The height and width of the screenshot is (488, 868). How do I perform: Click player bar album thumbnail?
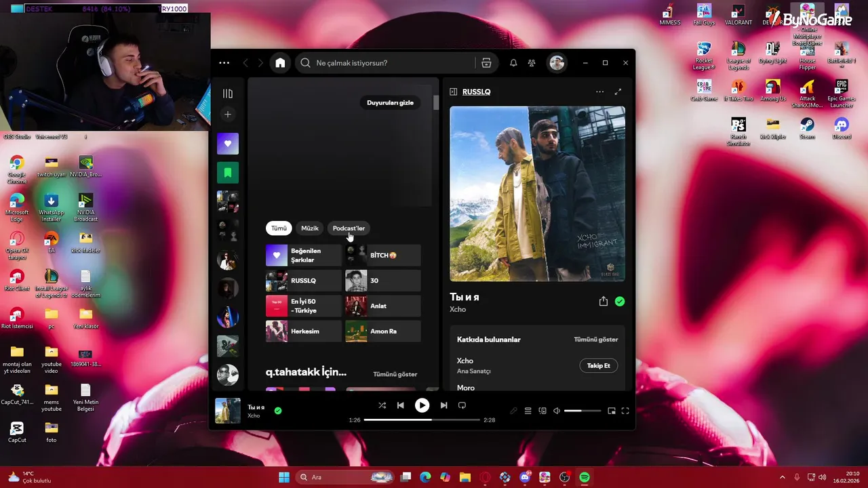tap(228, 411)
